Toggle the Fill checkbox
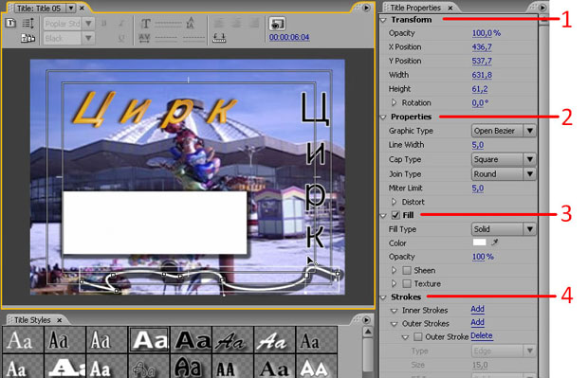Image resolution: width=588 pixels, height=378 pixels. point(395,215)
